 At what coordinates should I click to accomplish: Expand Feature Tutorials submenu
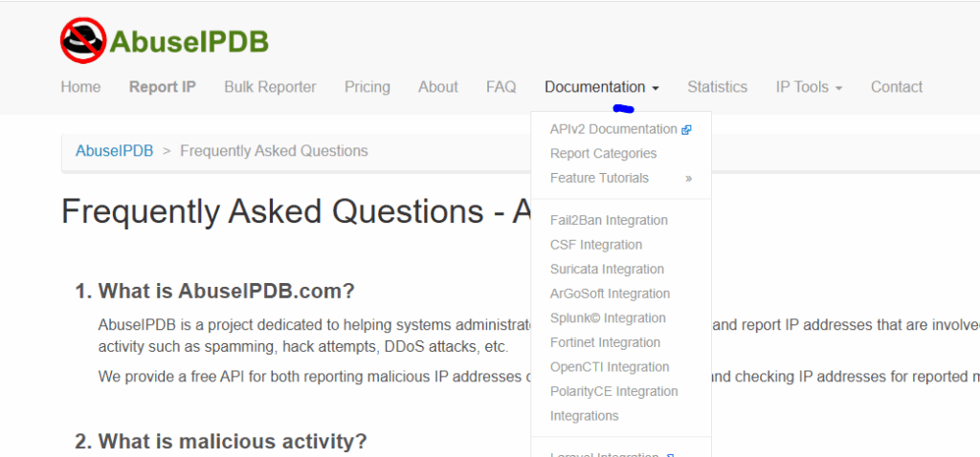pos(620,178)
